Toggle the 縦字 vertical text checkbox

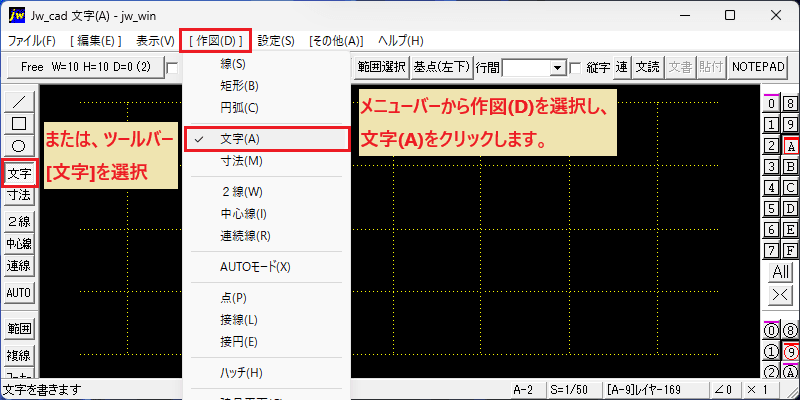coord(576,67)
